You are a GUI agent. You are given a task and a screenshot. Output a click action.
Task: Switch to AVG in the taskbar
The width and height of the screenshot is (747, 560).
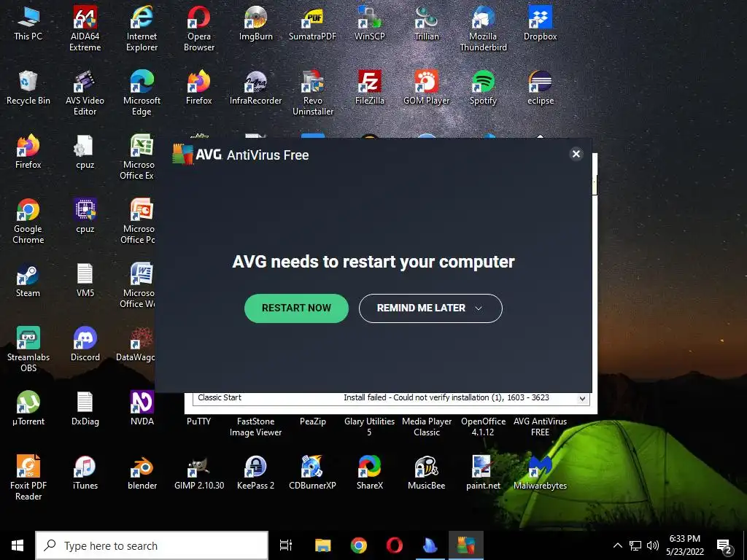click(466, 545)
